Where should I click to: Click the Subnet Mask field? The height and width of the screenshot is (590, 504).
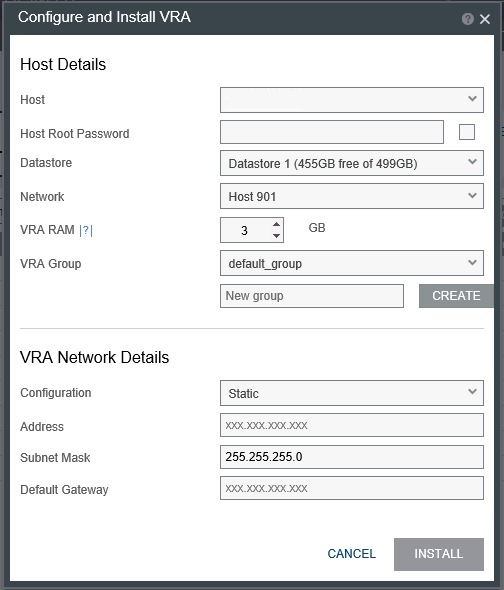[352, 457]
